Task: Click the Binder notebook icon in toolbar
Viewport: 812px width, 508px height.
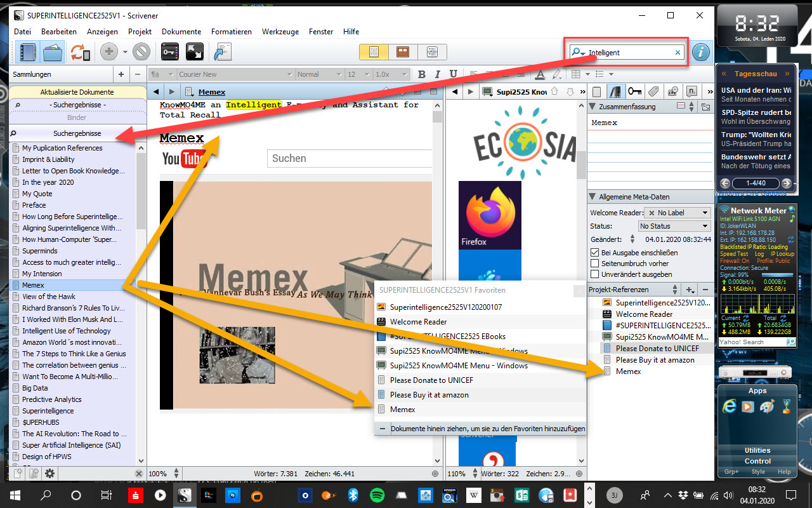Action: click(28, 52)
